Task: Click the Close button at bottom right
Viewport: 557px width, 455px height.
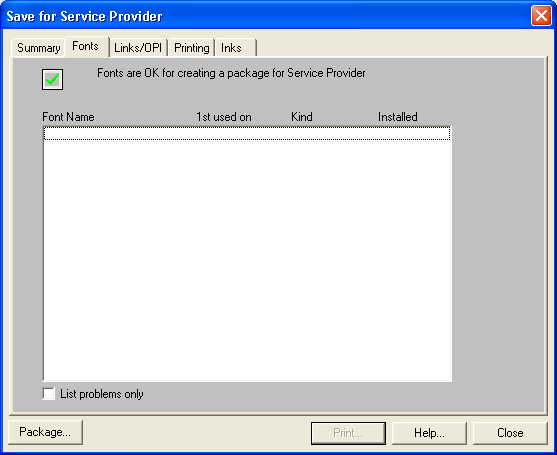Action: pyautogui.click(x=510, y=433)
